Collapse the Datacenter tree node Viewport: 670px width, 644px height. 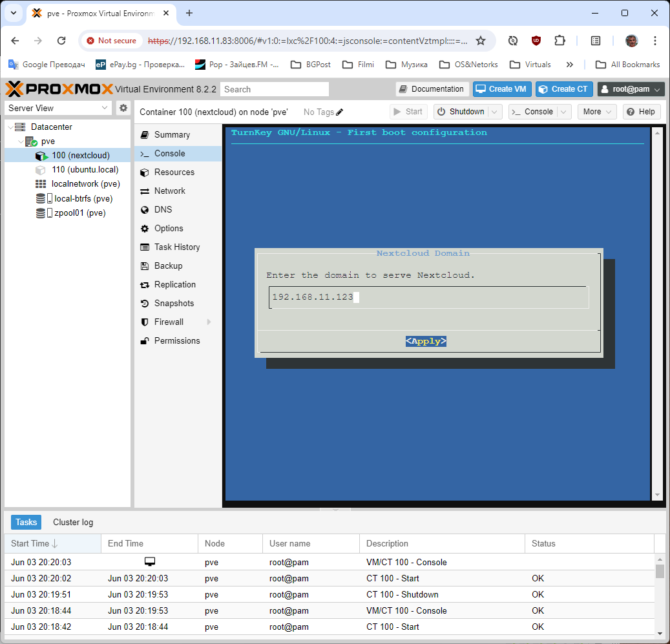point(11,127)
